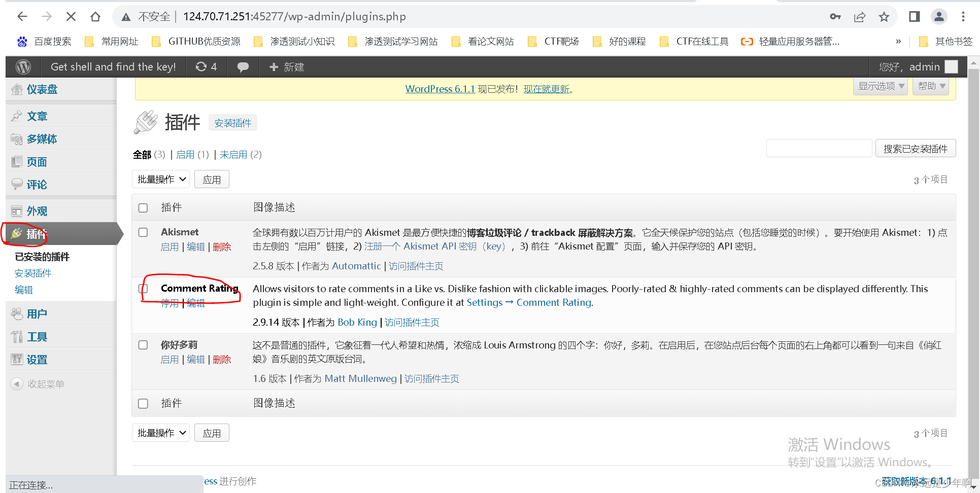The width and height of the screenshot is (980, 493).
Task: Open the top 批量操作 dropdown
Action: click(x=161, y=180)
